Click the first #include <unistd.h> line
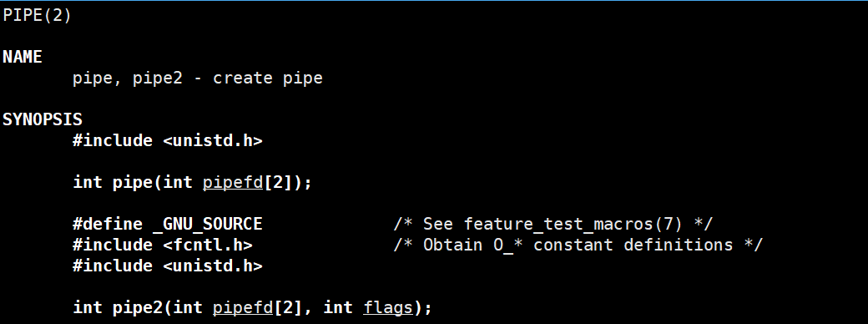This screenshot has width=868, height=324. 168,140
